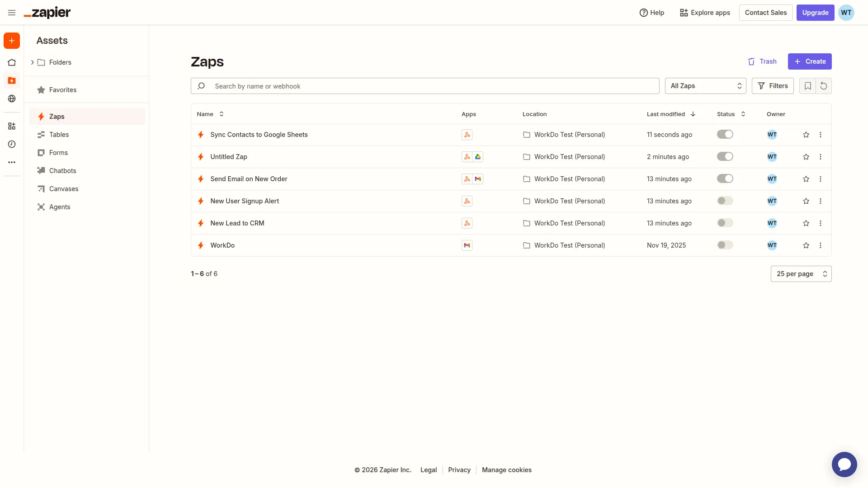Select Chatbots in Assets sidebar

(x=87, y=171)
